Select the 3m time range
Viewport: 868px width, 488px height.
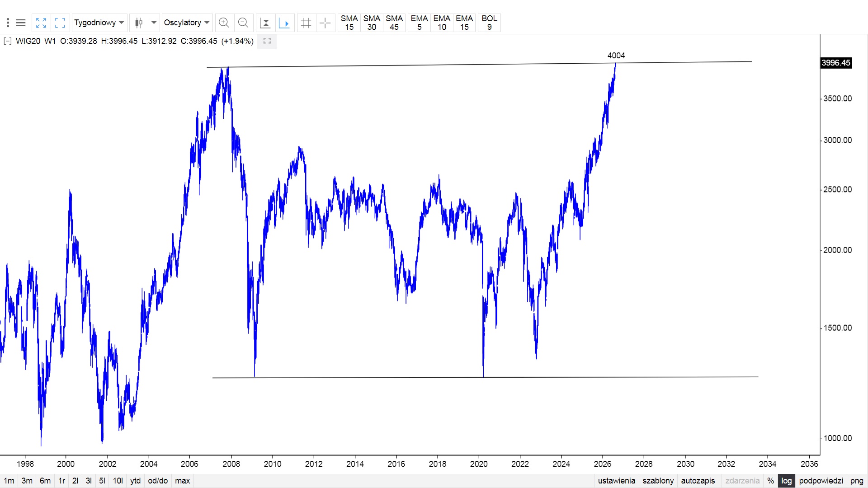[x=27, y=481]
